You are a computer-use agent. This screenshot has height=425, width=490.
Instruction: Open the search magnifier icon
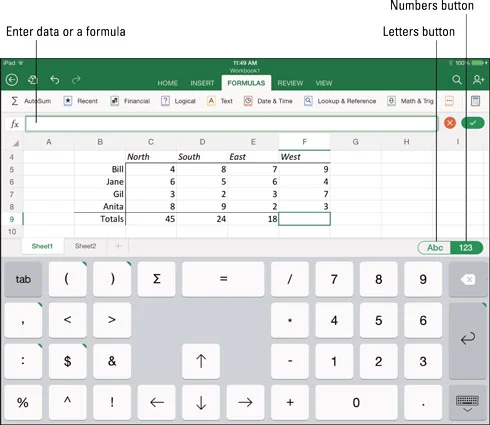[457, 80]
